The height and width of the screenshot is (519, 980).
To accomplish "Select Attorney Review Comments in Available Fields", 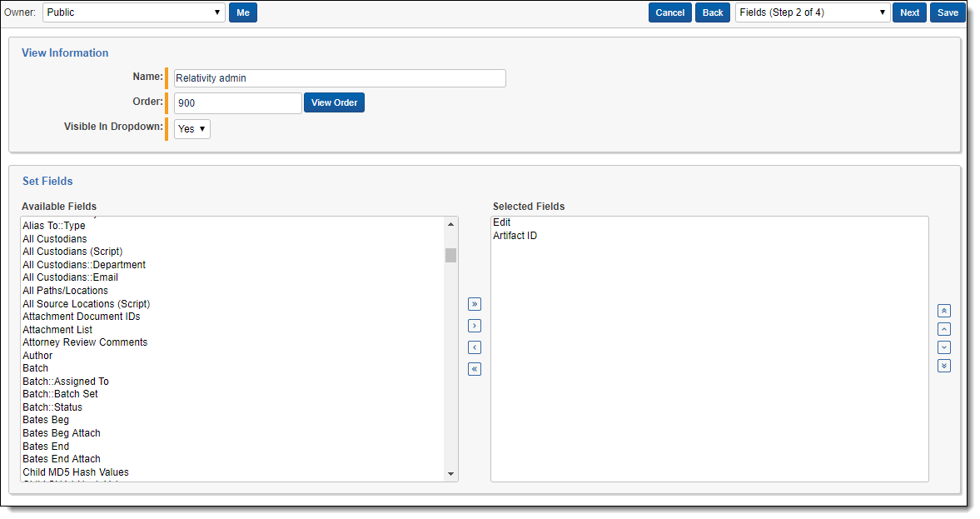I will tap(85, 342).
